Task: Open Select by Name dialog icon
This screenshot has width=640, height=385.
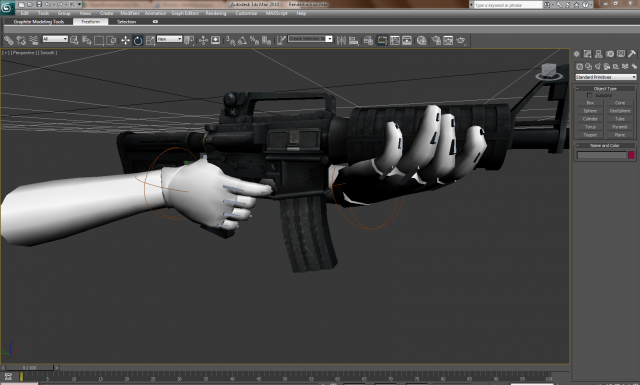Action: click(x=87, y=40)
